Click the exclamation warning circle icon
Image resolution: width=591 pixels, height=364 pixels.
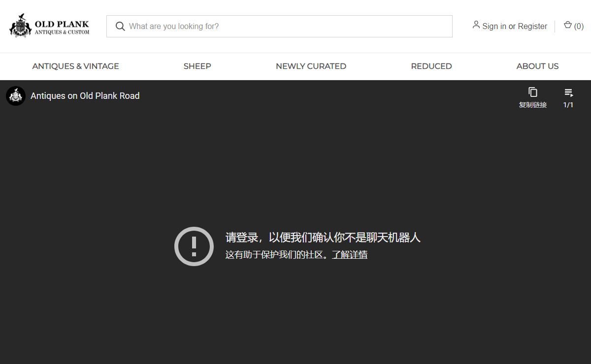click(194, 246)
